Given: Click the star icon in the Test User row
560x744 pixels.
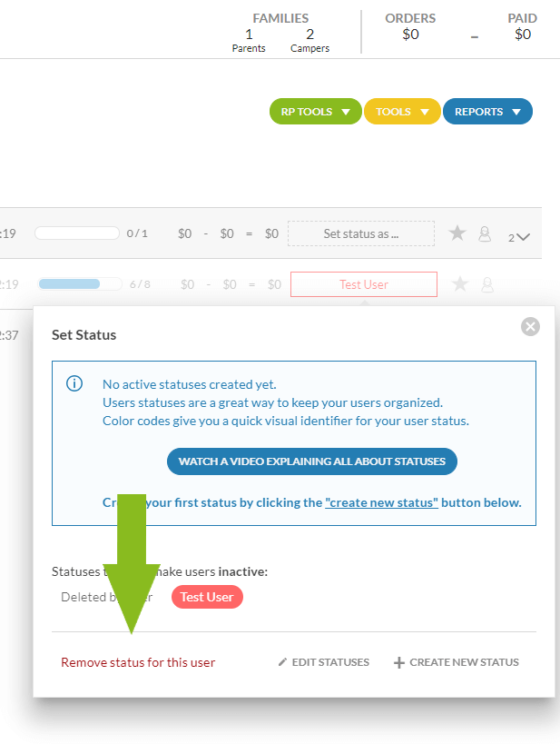Looking at the screenshot, I should click(460, 284).
